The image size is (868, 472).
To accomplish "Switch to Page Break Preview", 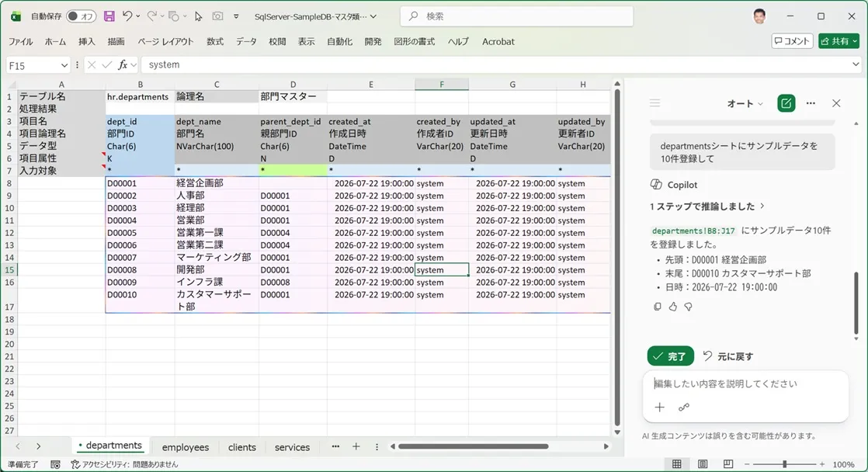I will [728, 464].
